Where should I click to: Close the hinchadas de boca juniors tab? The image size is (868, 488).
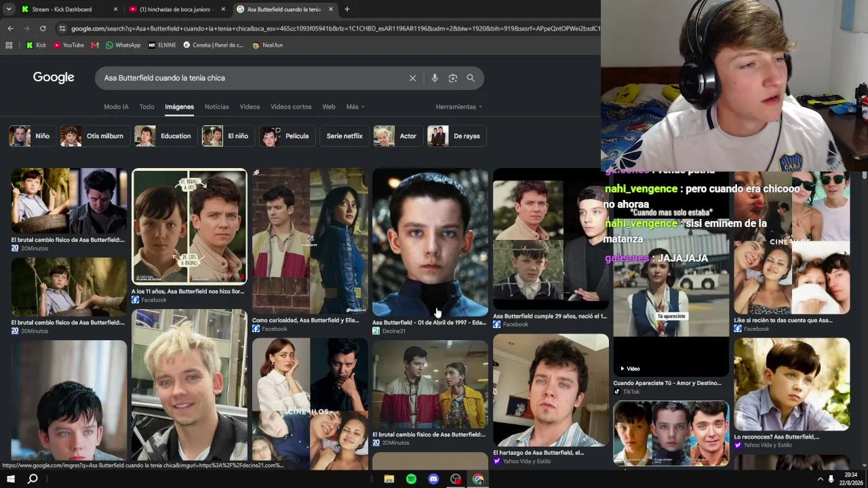pyautogui.click(x=223, y=9)
